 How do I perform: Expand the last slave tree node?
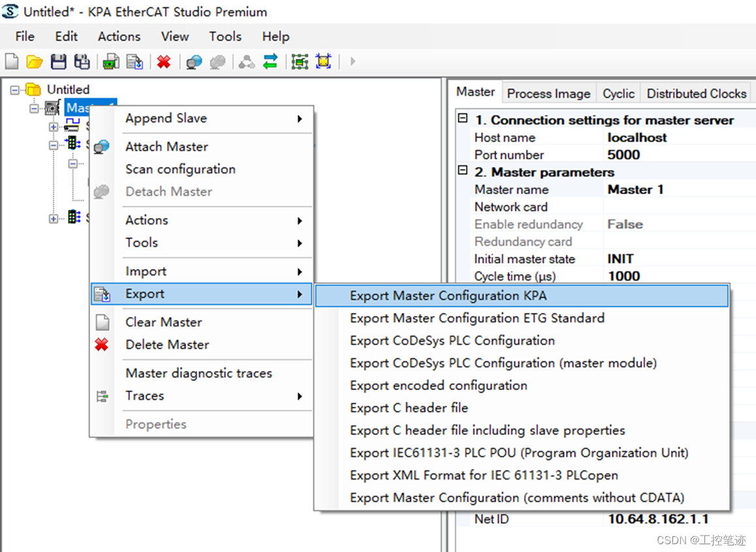[x=53, y=219]
